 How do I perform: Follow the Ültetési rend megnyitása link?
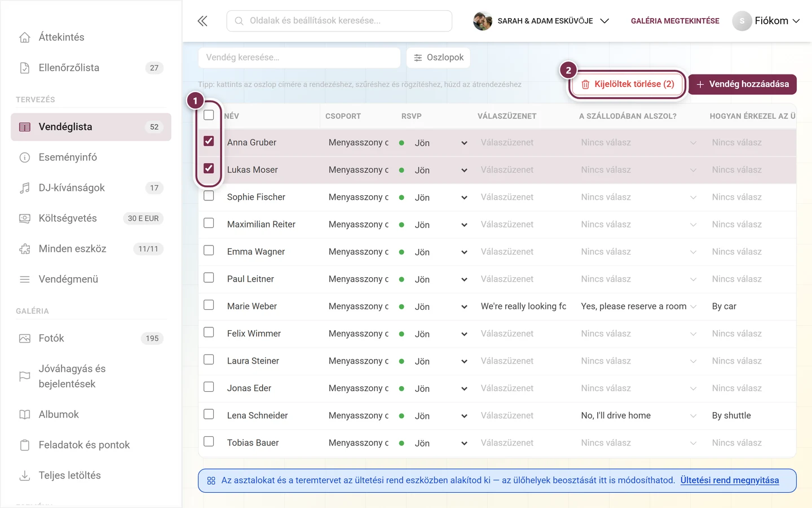(x=730, y=480)
